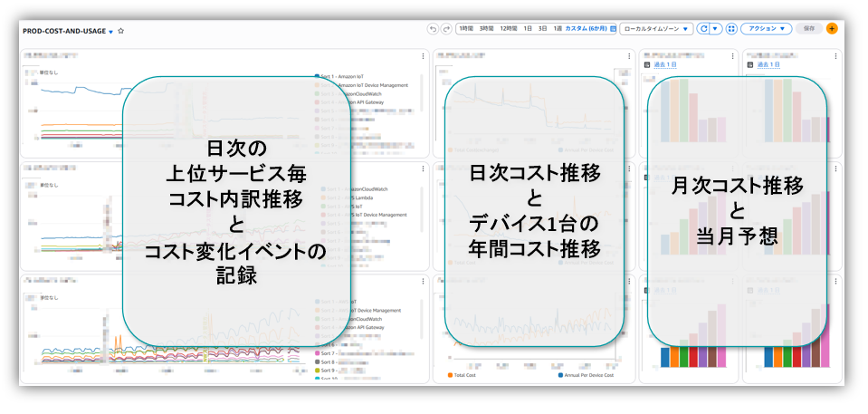Enter fullscreen with the expand icon
The image size is (868, 414).
tap(731, 29)
